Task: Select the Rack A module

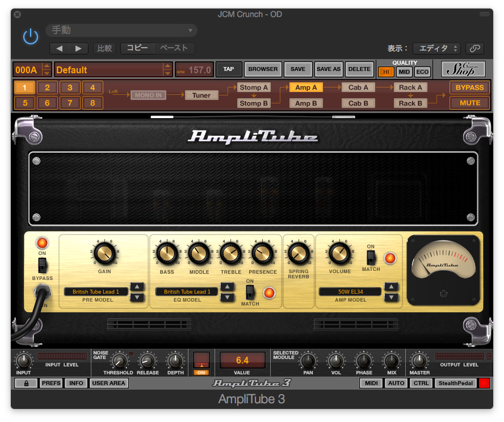Action: (410, 87)
